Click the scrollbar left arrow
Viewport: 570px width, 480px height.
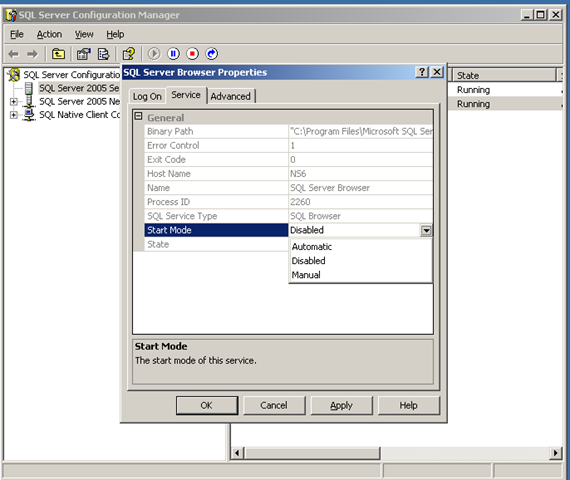238,453
